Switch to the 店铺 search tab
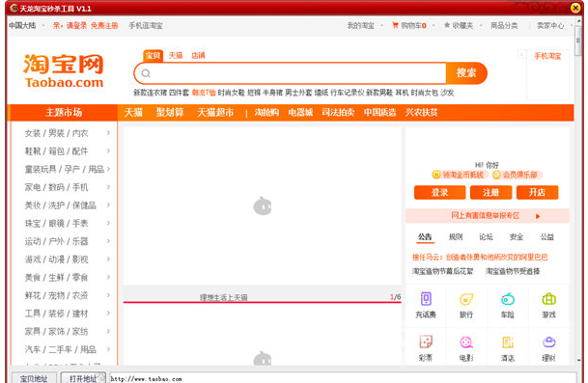This screenshot has height=383, width=588. tap(198, 55)
